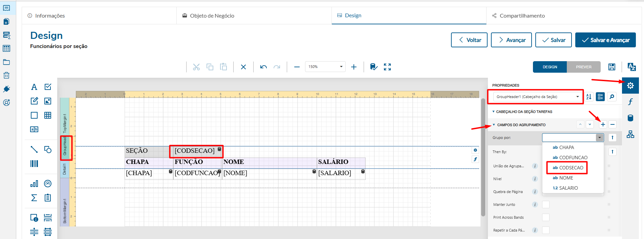The image size is (644, 239).
Task: Open the Report Explorer tree panel
Action: click(x=630, y=134)
